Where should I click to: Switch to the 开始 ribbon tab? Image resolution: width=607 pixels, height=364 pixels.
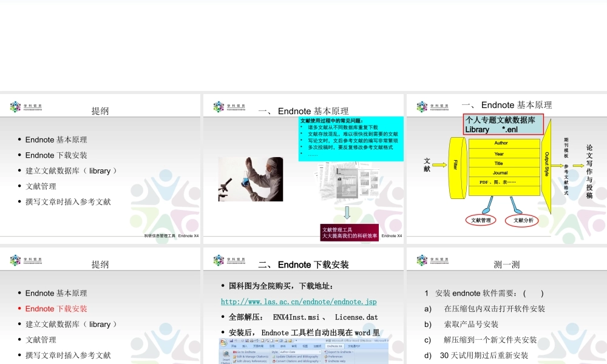pyautogui.click(x=233, y=346)
